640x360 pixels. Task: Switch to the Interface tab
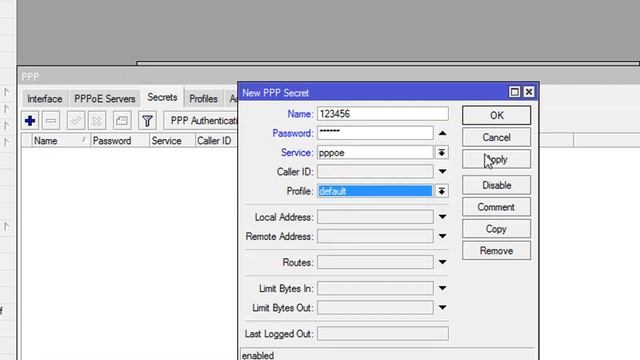45,99
